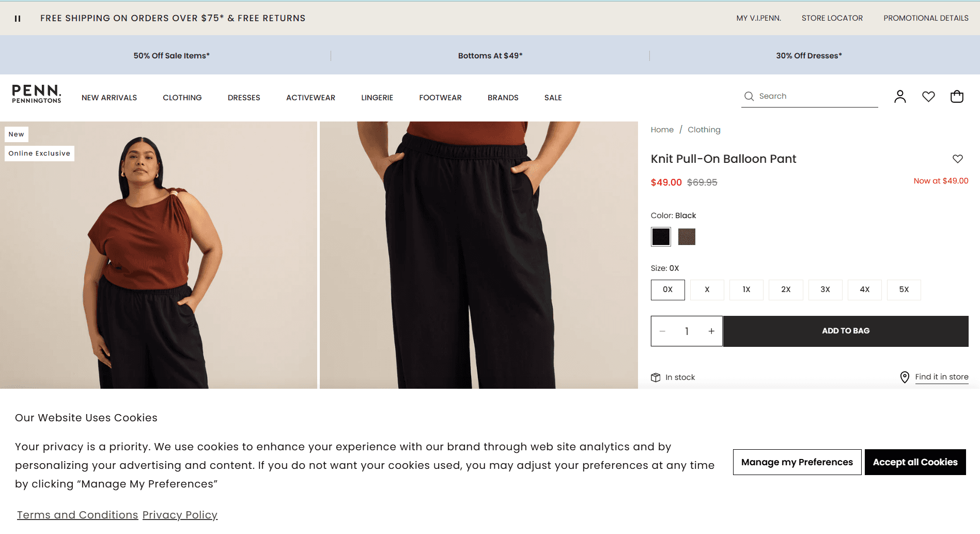Image resolution: width=980 pixels, height=534 pixels.
Task: Click the store location pin icon
Action: [x=904, y=377]
